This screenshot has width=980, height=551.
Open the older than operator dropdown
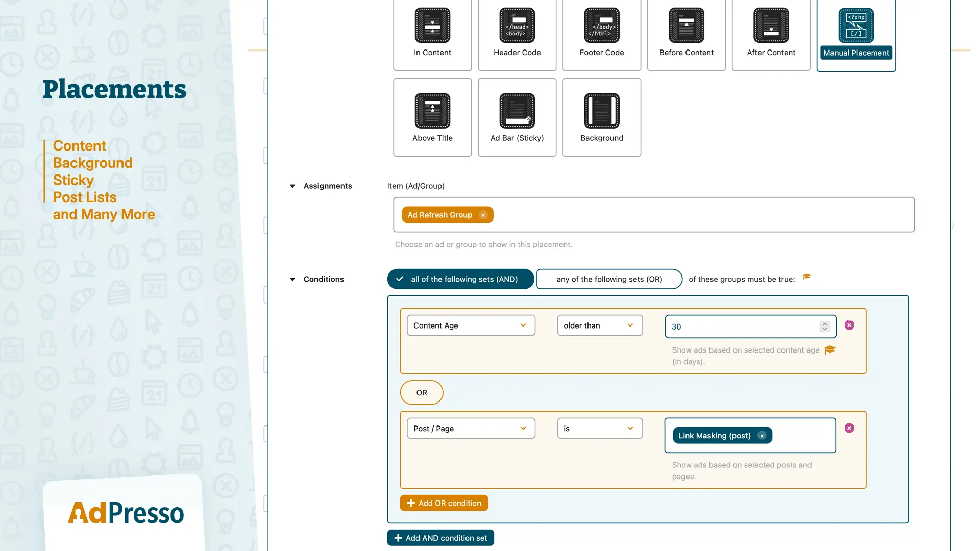point(600,325)
